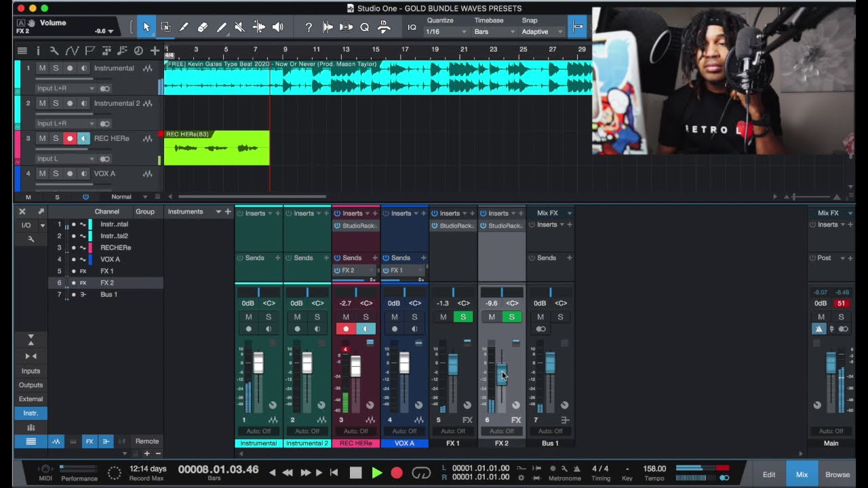Toggle monitor on VOX A track

(x=83, y=174)
